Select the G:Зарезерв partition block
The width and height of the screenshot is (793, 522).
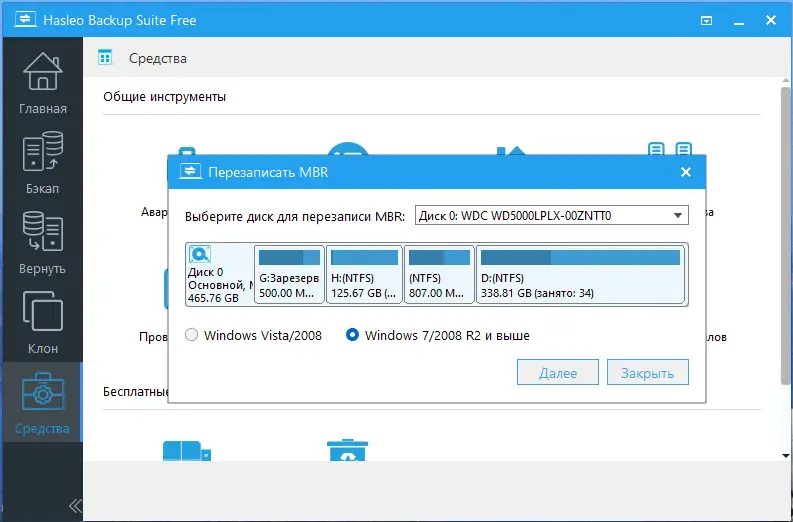click(289, 274)
